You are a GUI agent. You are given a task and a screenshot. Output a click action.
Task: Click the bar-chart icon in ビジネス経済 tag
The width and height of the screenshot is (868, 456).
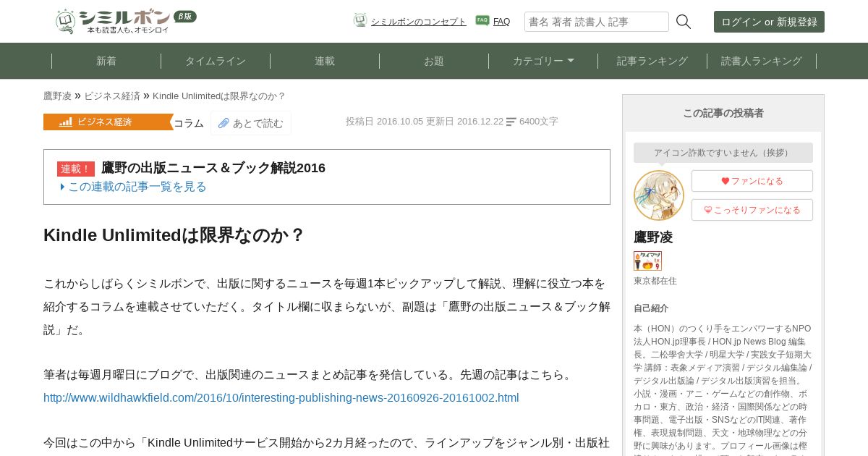pyautogui.click(x=66, y=122)
